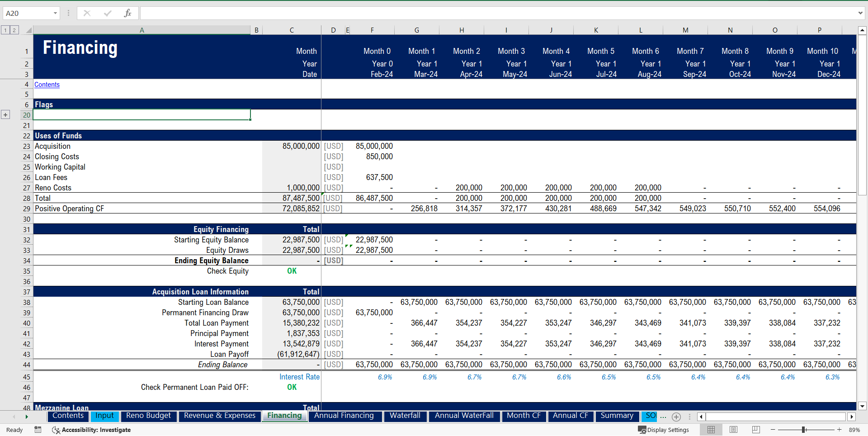Click into the formula bar input

[497, 13]
